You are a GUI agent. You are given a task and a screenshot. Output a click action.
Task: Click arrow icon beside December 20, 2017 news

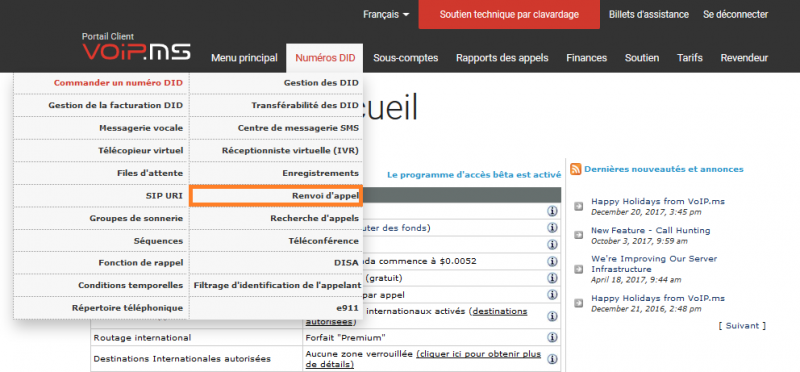click(x=579, y=206)
